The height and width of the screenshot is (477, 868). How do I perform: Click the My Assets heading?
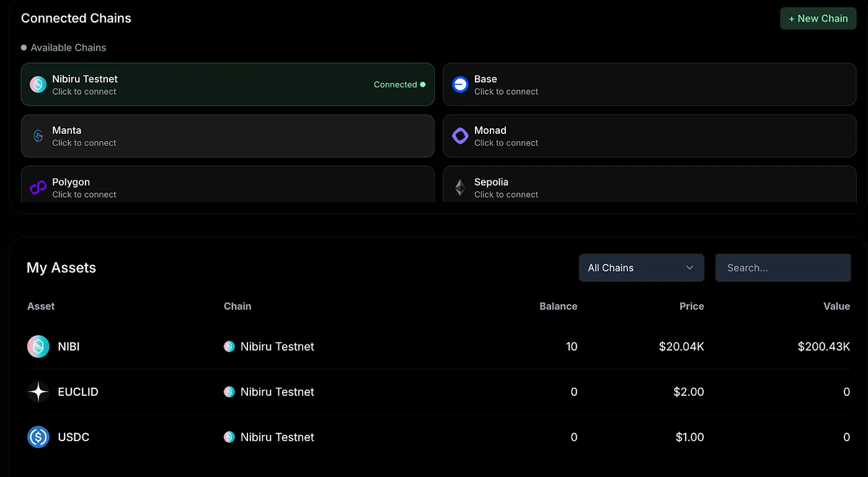pyautogui.click(x=61, y=268)
